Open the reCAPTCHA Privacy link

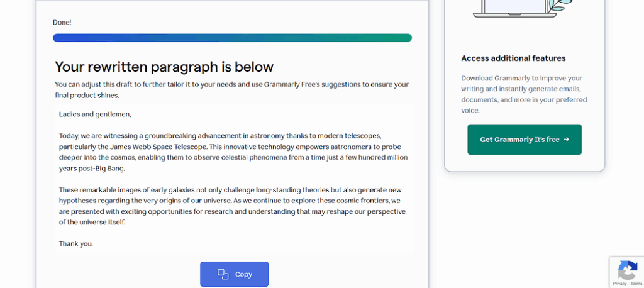coord(619,284)
